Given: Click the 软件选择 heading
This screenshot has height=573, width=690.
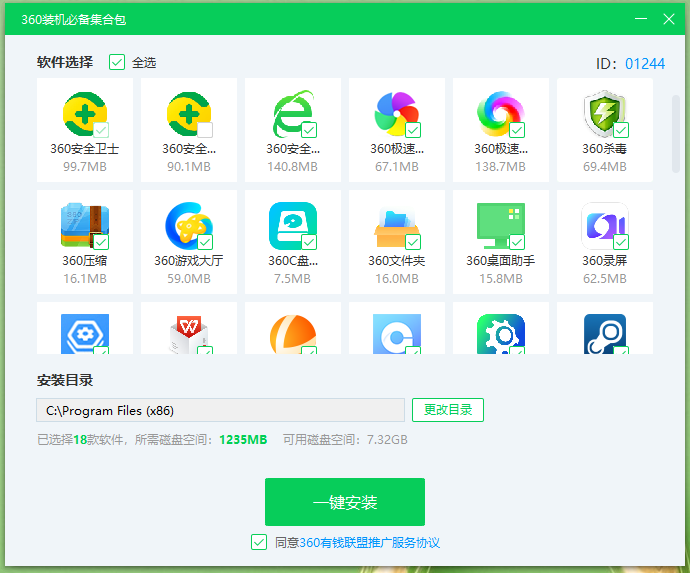Looking at the screenshot, I should coord(65,62).
